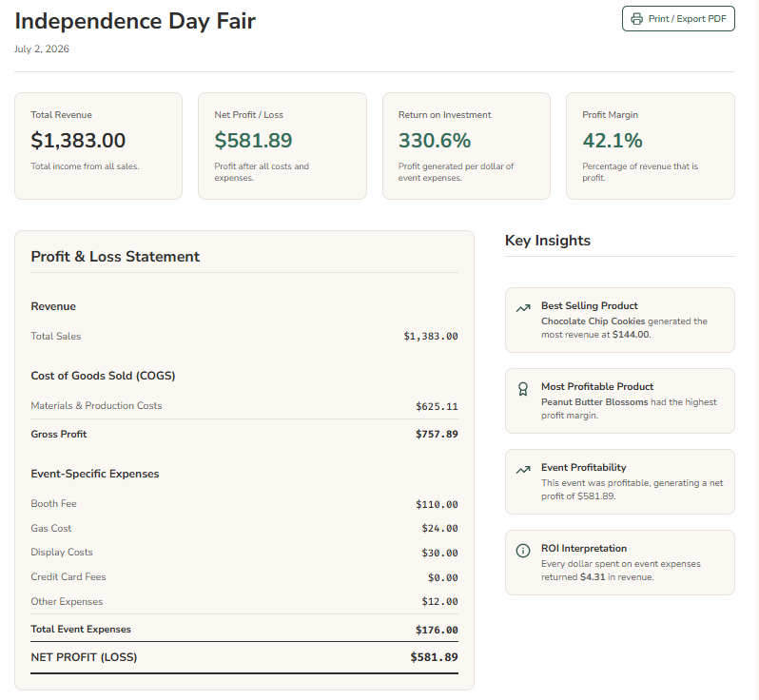Click the Return on Investment card

[x=466, y=146]
